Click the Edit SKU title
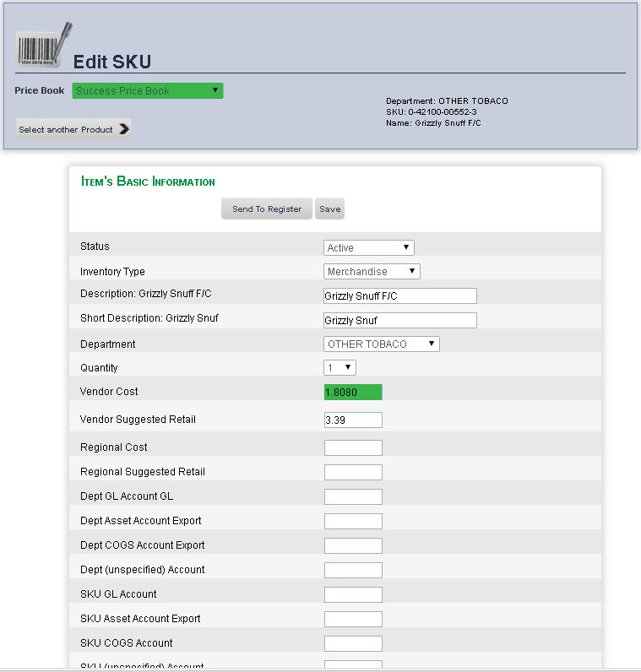This screenshot has width=641, height=672. point(112,62)
